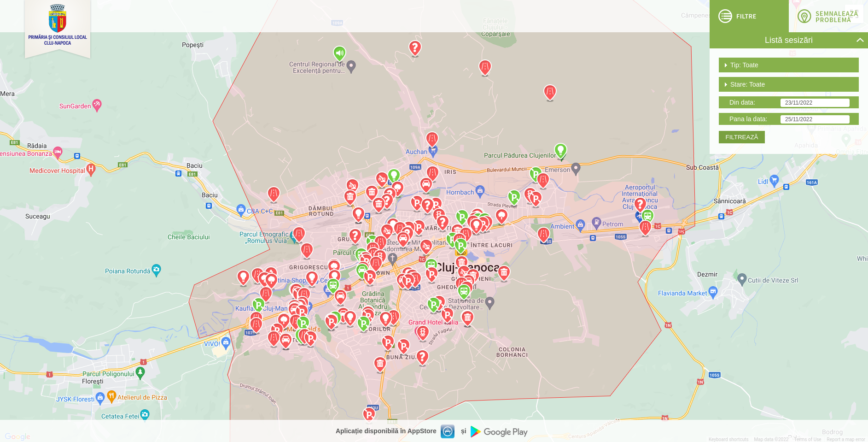Click the red trash marker right of Cluj-Napoca label
868x442 pixels.
click(x=504, y=272)
